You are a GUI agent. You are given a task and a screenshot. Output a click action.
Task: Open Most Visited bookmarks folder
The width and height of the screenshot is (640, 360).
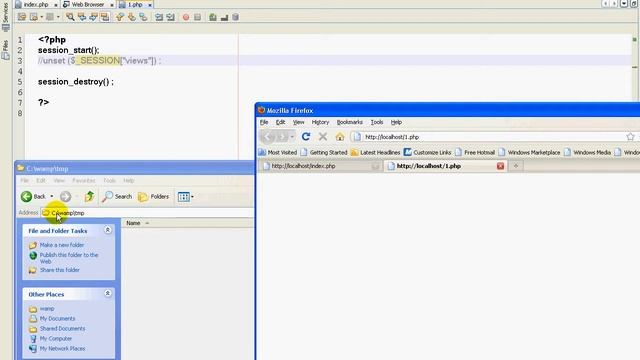pos(278,152)
